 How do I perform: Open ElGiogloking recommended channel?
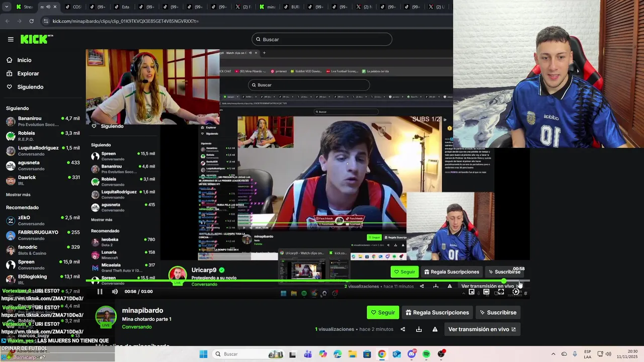(x=43, y=279)
